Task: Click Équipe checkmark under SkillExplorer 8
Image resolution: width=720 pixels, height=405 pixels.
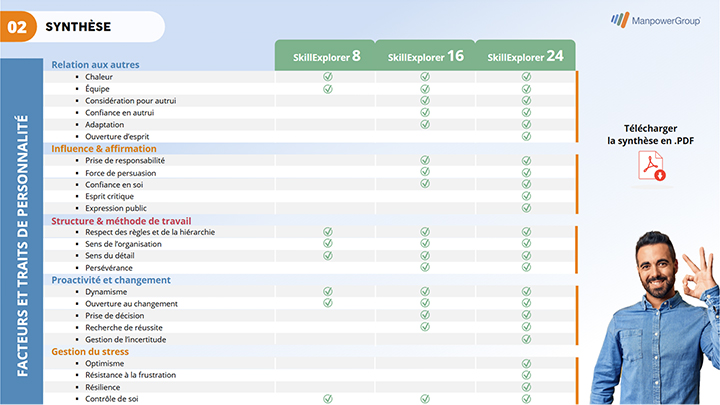Action: (x=327, y=89)
